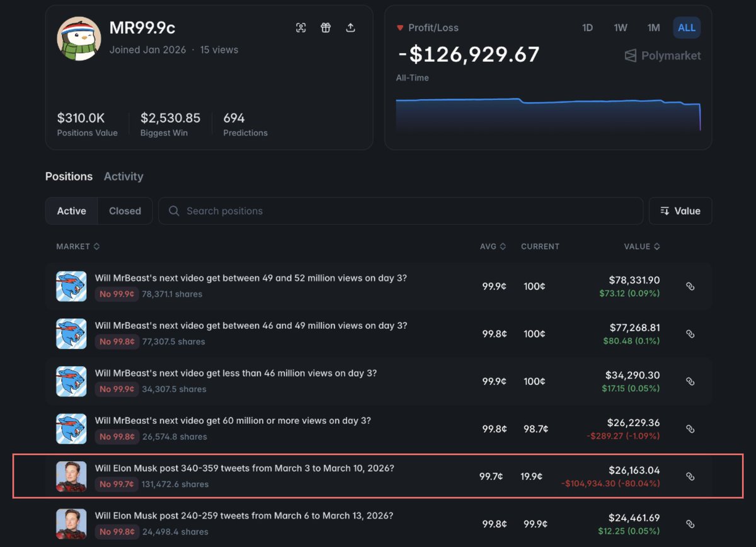Click the 98.7¢ current price cell

[x=536, y=429]
